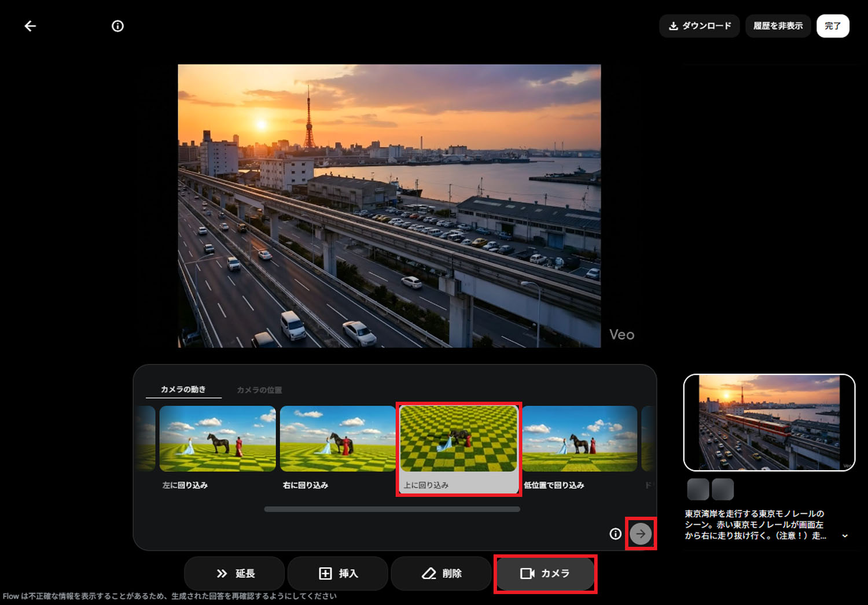Click the monorail video thumbnail preview
The image size is (868, 605).
[x=769, y=423]
